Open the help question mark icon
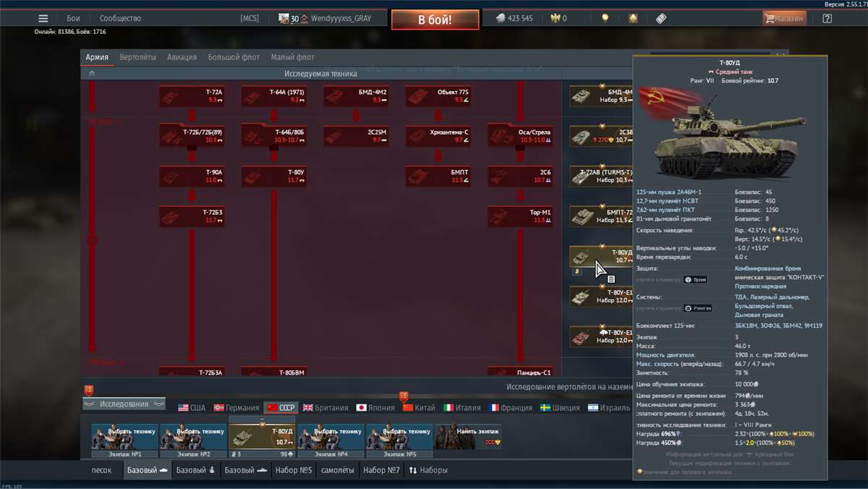 [827, 18]
